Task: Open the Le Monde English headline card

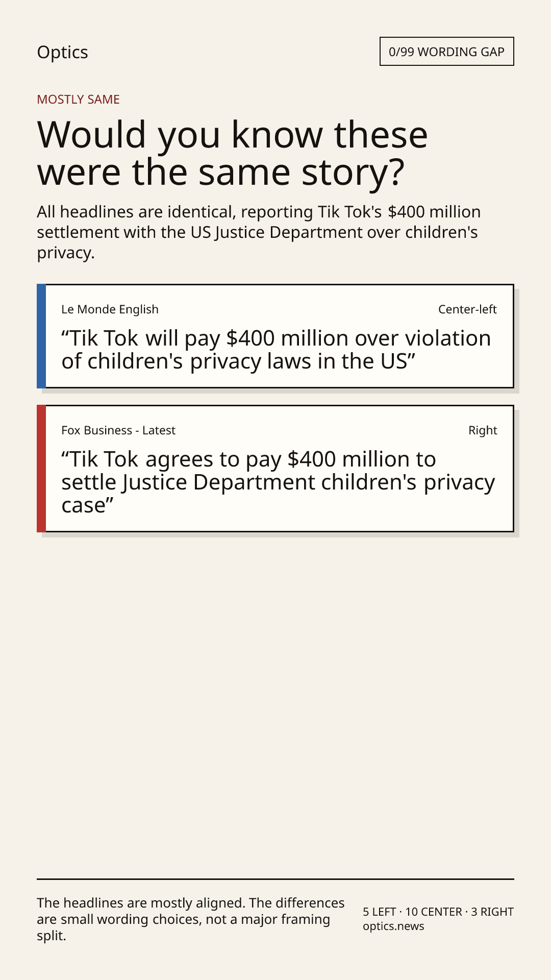Action: 275,336
